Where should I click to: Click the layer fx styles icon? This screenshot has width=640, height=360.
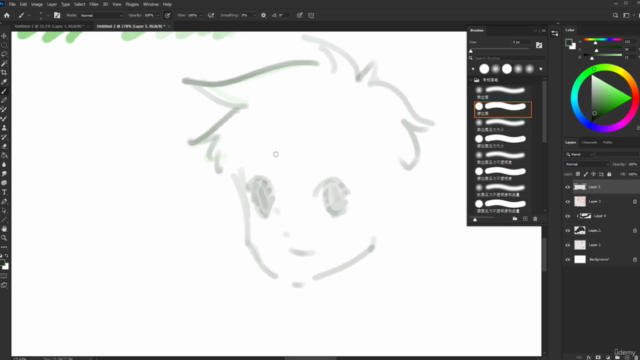pos(589,357)
